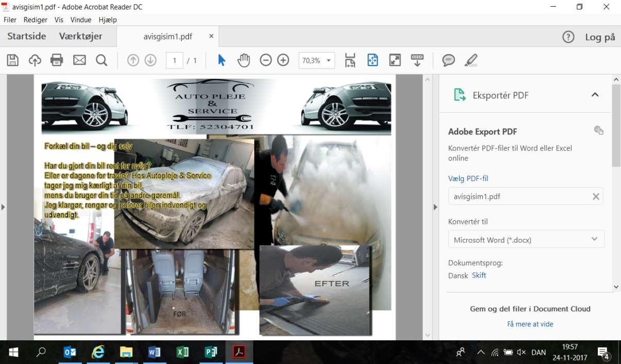Click the Eksportér PDF panel icon
This screenshot has width=621, height=364.
point(459,95)
